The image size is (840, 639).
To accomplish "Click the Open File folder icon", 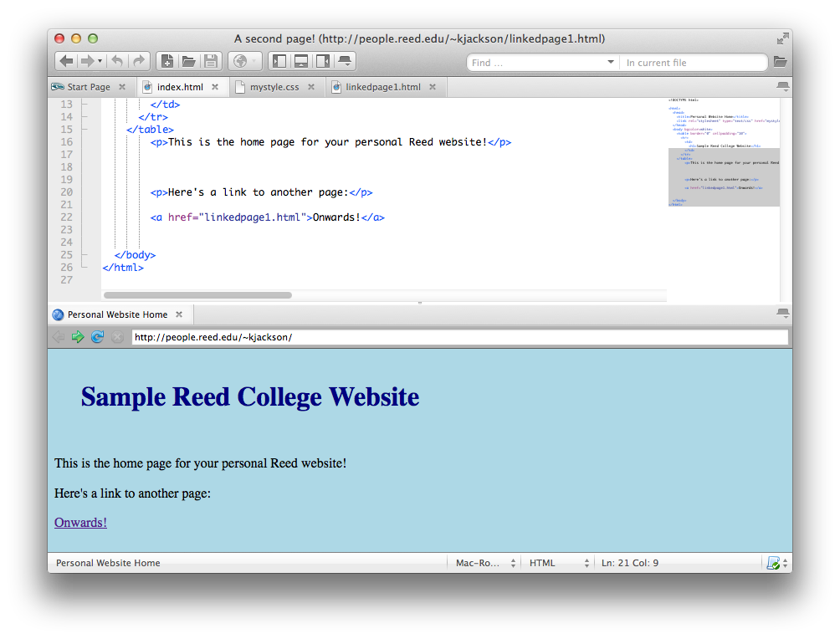I will pyautogui.click(x=188, y=61).
